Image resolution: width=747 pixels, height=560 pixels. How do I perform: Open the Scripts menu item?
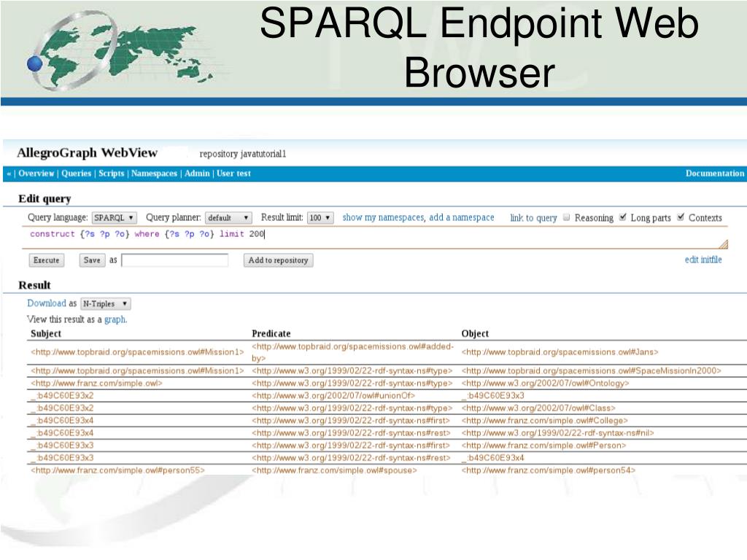pos(112,174)
